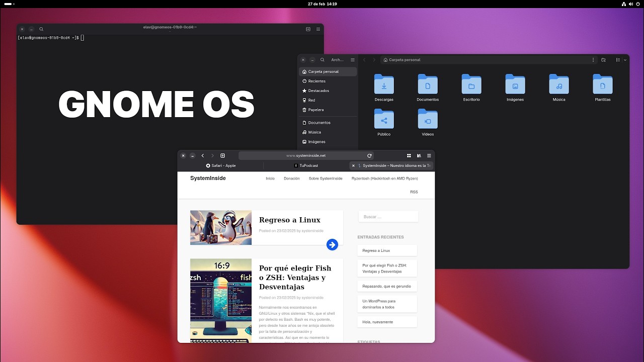Open the date and time in top bar
The width and height of the screenshot is (644, 362).
(323, 4)
